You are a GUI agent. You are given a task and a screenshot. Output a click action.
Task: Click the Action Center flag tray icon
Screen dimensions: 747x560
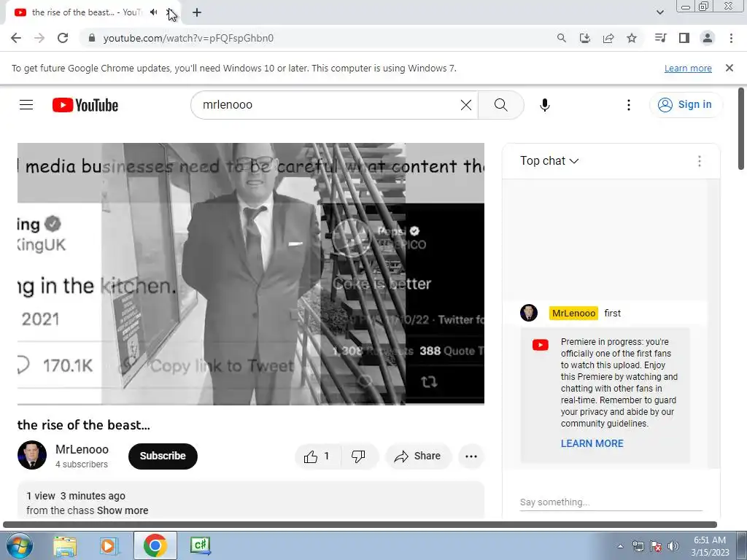click(656, 546)
